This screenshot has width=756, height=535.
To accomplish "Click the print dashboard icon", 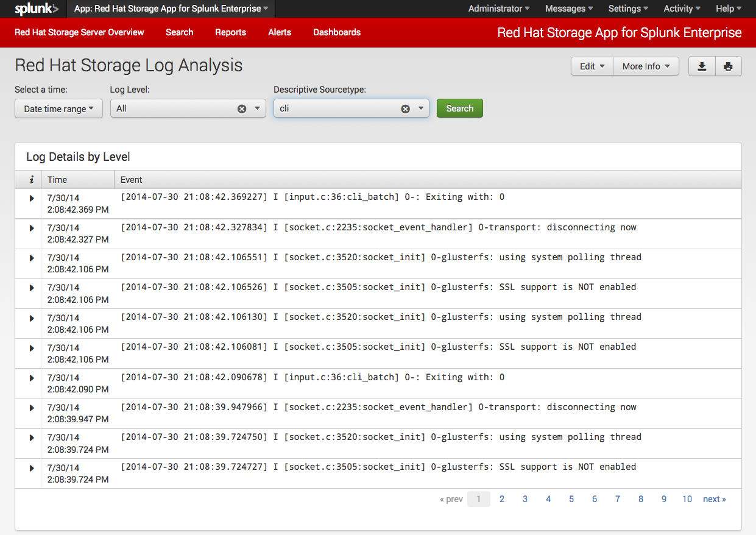I will pyautogui.click(x=728, y=66).
